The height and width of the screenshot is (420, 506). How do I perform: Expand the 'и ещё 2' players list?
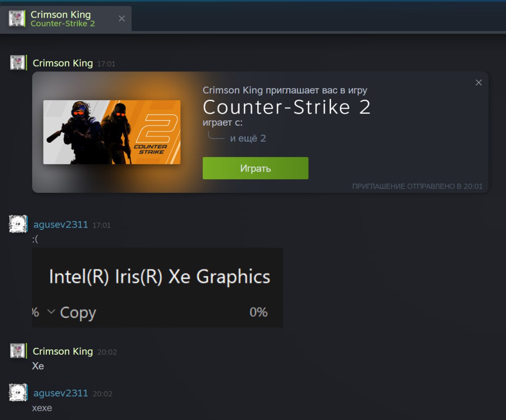coord(248,138)
